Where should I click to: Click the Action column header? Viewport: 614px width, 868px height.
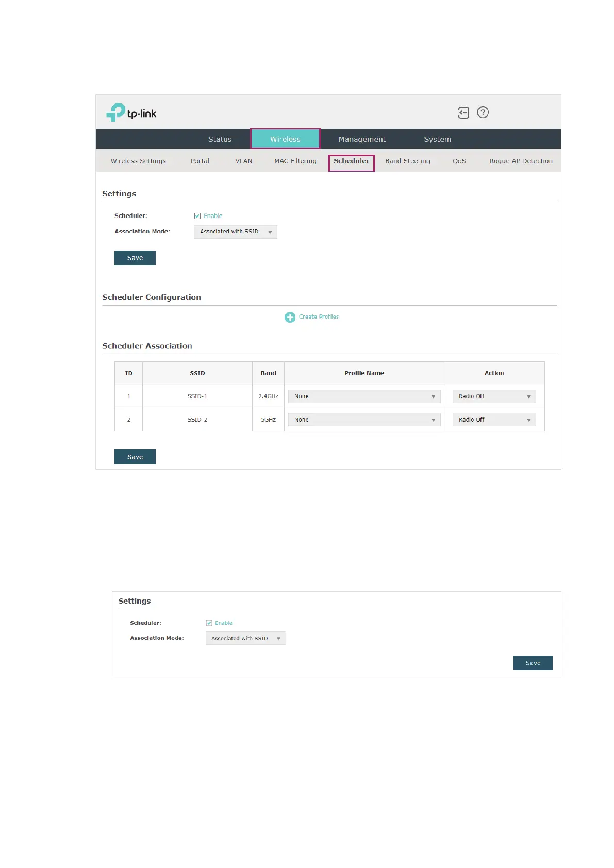[494, 373]
